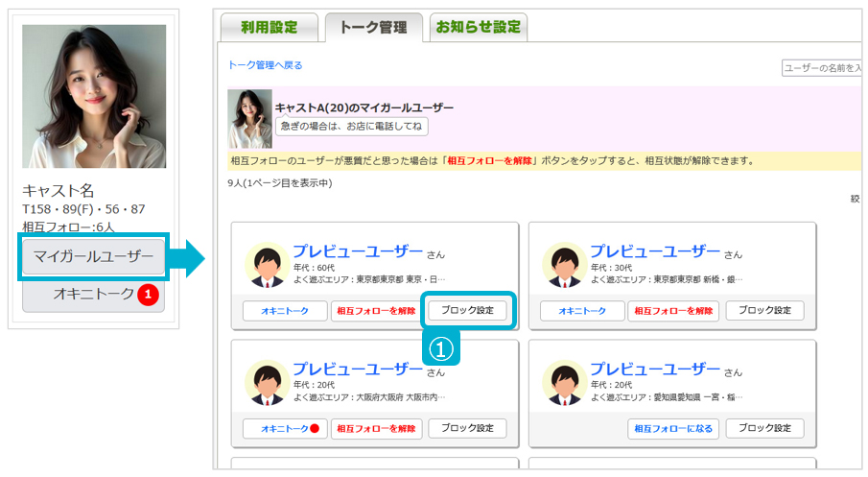The width and height of the screenshot is (868, 477).
Task: Open the cast profile photo
Action: click(x=94, y=96)
